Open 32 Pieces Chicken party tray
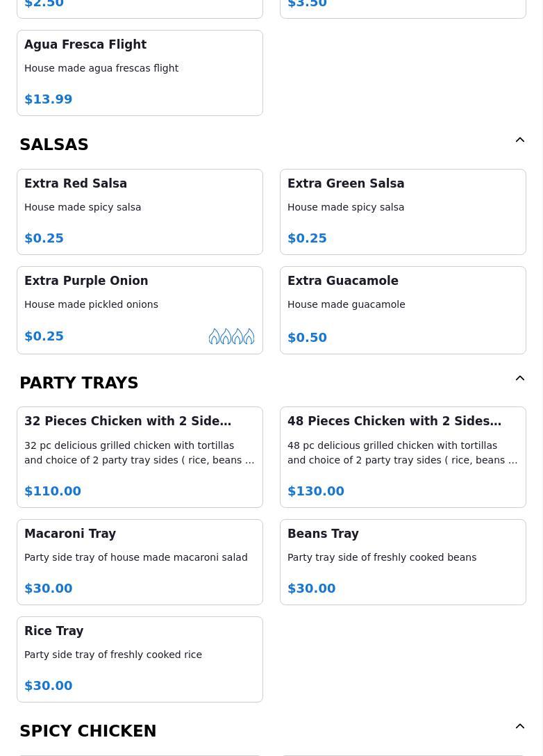Viewport: 543px width, 756px height. 140,457
